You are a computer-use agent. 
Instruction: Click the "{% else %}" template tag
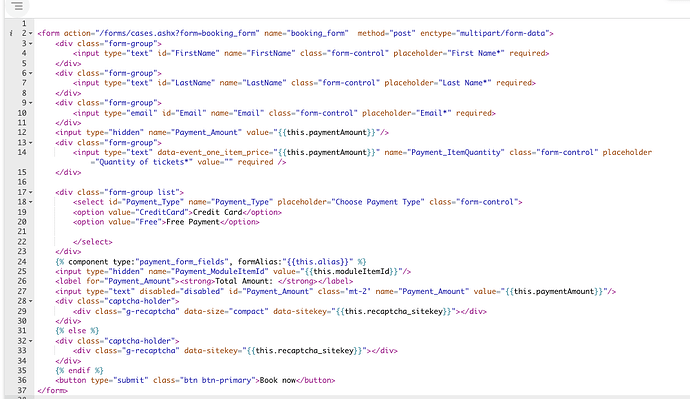[x=77, y=331]
